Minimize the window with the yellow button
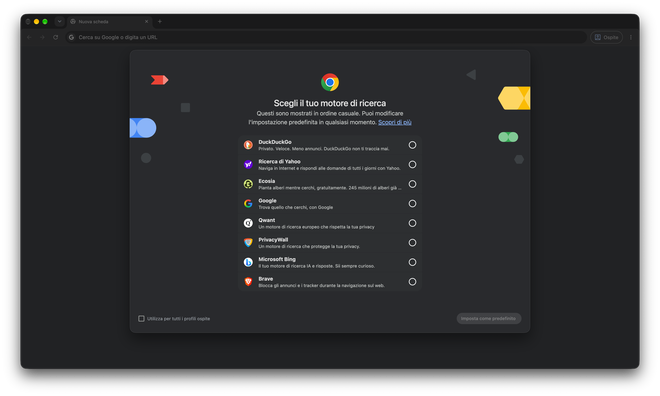Viewport: 660px width, 396px height. pos(37,21)
